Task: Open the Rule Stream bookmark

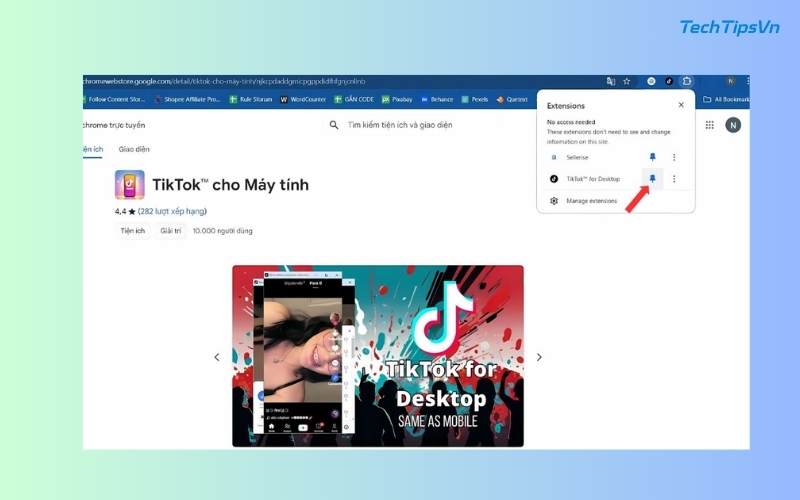Action: [251, 99]
